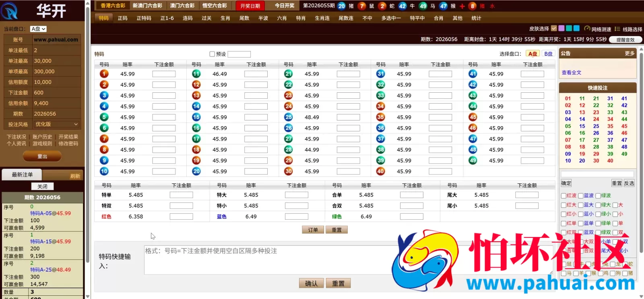Click drawn result ball 2 in header
The image size is (644, 299).
click(x=382, y=6)
